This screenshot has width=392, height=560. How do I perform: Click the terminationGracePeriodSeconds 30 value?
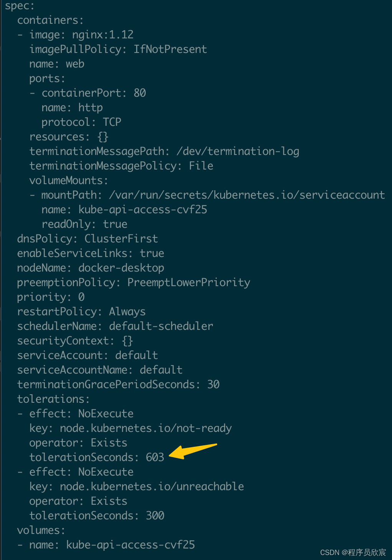213,384
